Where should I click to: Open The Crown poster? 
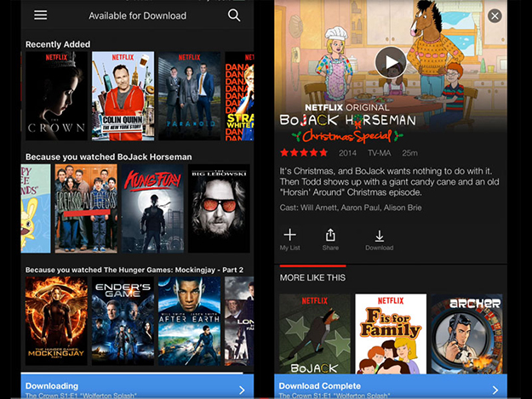(x=56, y=95)
